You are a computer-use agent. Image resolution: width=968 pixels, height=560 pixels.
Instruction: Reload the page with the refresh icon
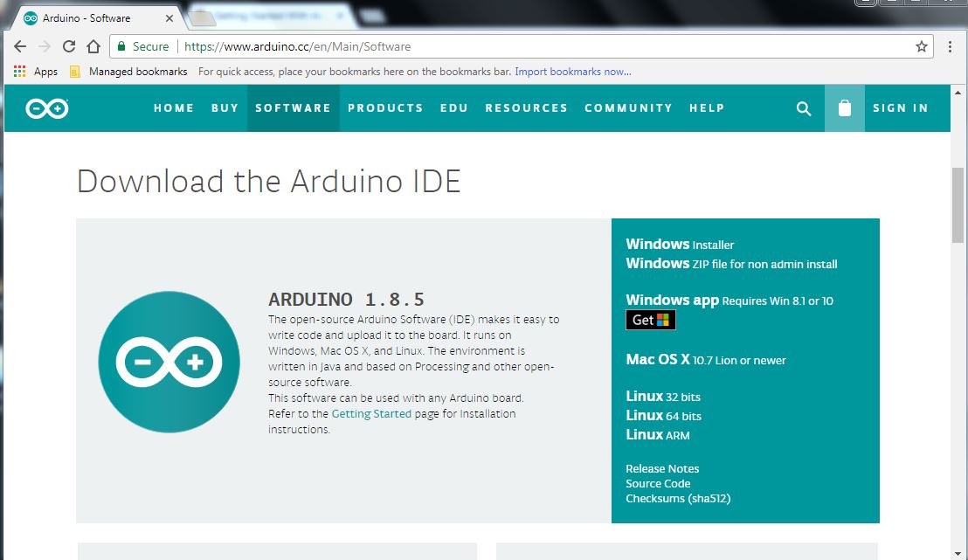click(68, 46)
